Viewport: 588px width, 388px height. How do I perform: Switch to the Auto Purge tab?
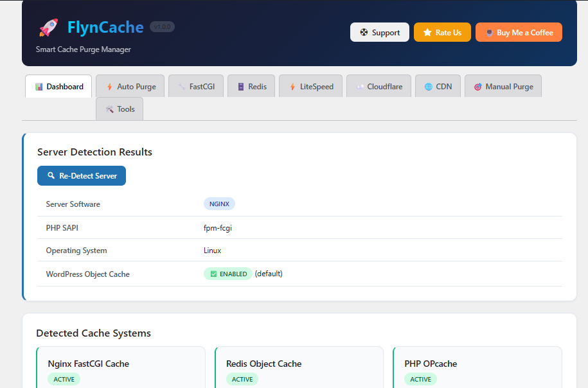click(130, 86)
